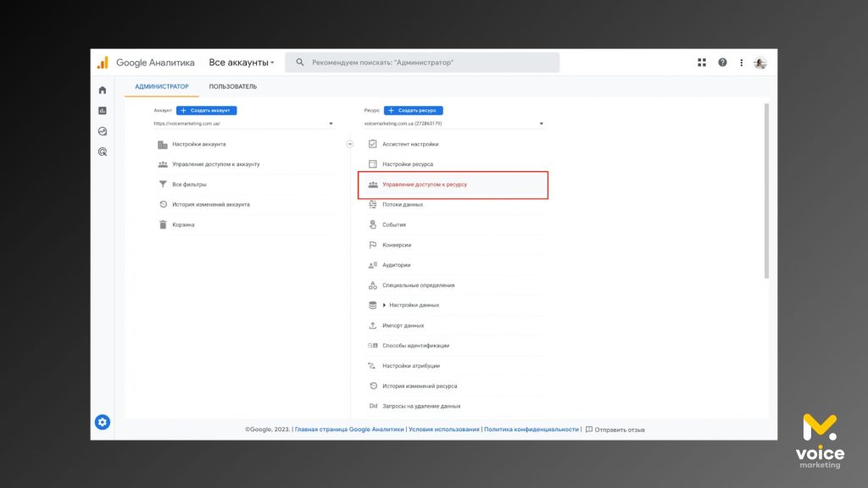Click the Admin gear icon at bottom left
Image resolution: width=868 pixels, height=488 pixels.
[103, 422]
